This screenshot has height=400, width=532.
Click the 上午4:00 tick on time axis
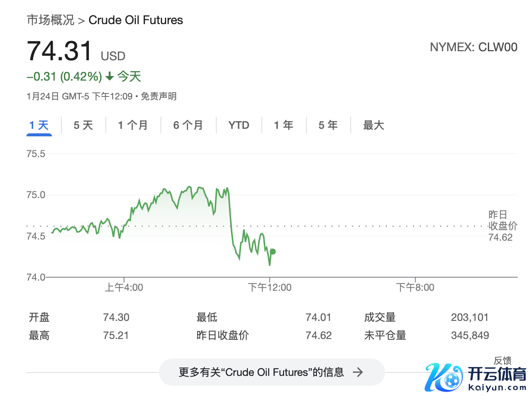coord(124,287)
